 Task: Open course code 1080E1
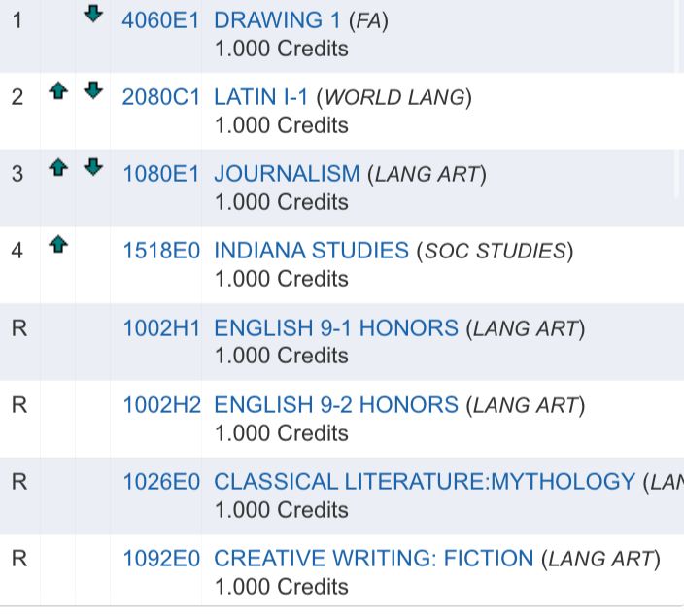click(160, 174)
